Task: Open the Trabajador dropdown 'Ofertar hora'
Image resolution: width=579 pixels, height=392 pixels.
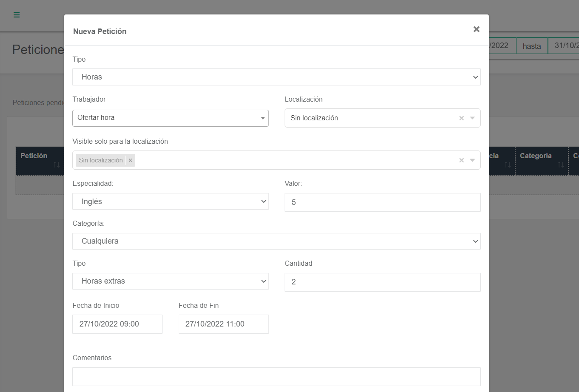Action: (x=170, y=118)
